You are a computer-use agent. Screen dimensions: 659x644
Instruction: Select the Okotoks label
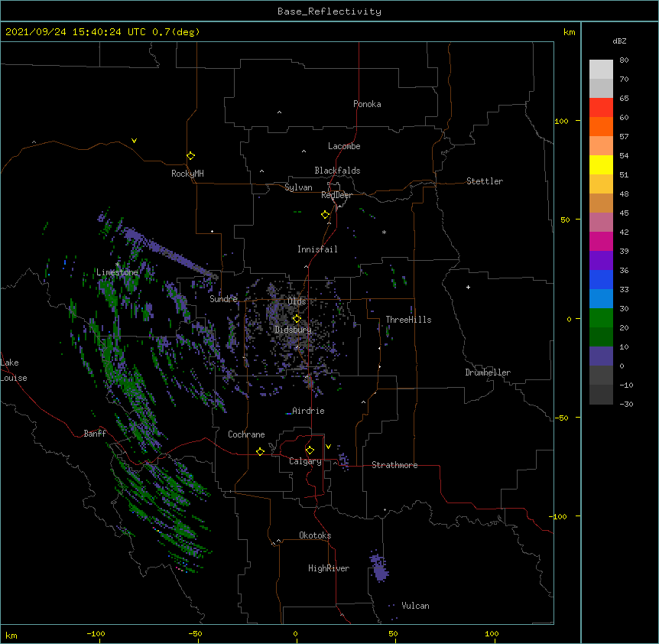[x=315, y=535]
